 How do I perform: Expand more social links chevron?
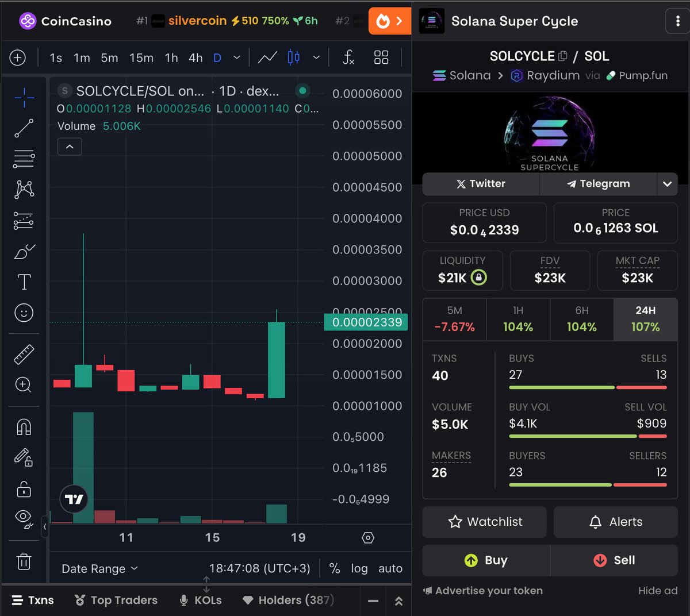(667, 184)
